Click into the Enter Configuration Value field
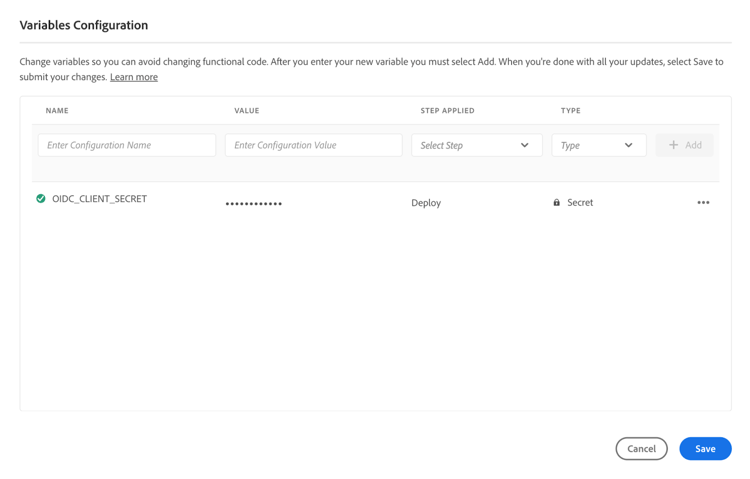This screenshot has width=750, height=479. click(313, 145)
